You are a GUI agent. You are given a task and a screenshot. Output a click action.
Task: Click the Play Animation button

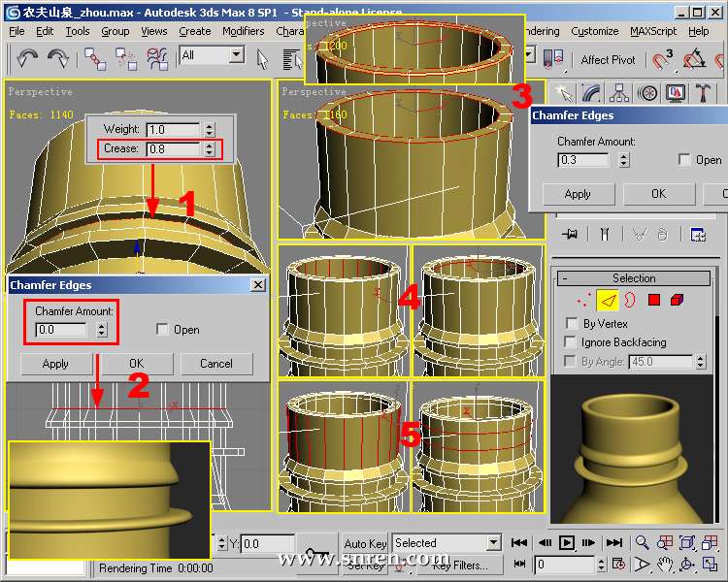point(567,542)
